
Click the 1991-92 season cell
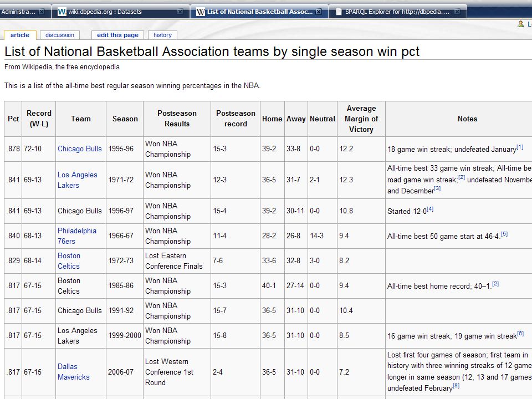coord(125,310)
